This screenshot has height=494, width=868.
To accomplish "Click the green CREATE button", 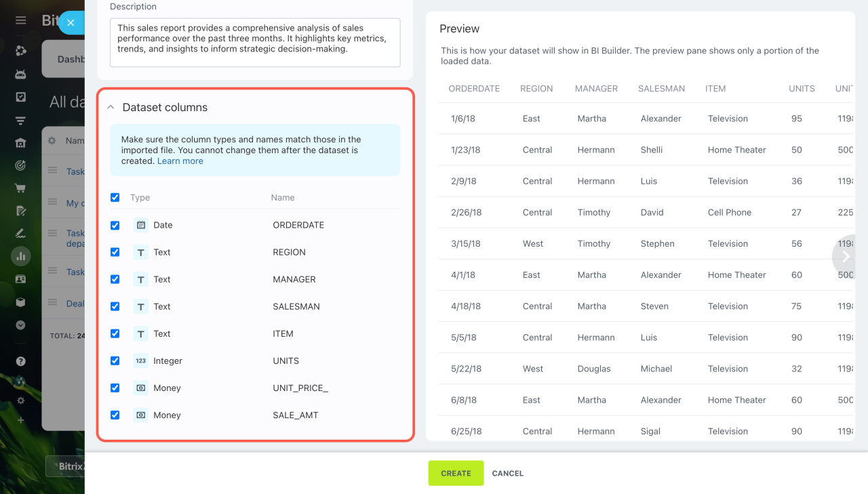I will pos(456,473).
